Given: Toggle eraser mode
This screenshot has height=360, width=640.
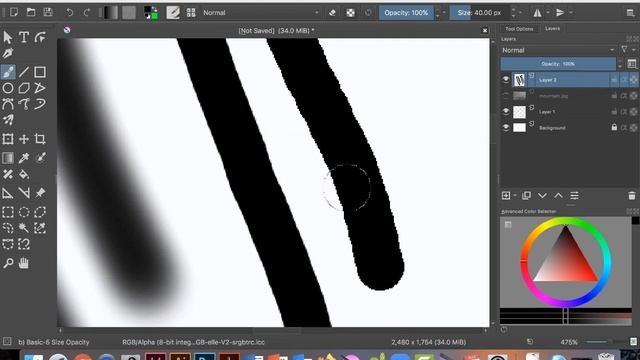Looking at the screenshot, I should (332, 13).
